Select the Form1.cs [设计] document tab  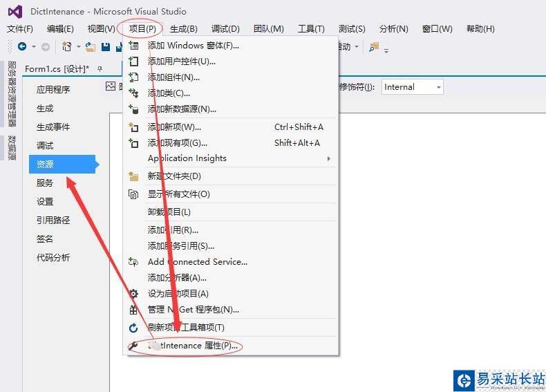(57, 69)
